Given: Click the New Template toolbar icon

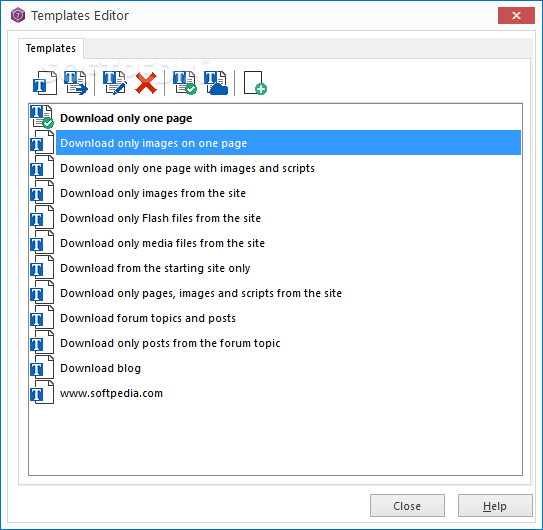Looking at the screenshot, I should [x=45, y=83].
